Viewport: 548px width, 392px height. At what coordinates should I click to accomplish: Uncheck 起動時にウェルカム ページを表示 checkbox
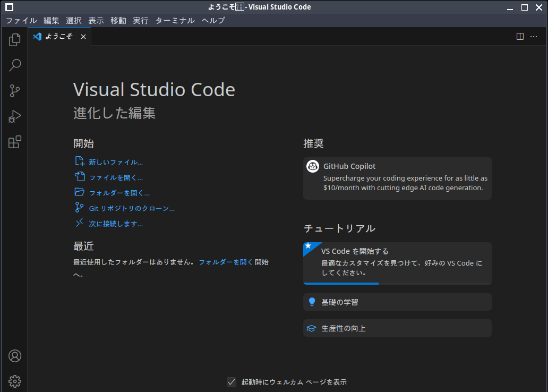[x=232, y=382]
